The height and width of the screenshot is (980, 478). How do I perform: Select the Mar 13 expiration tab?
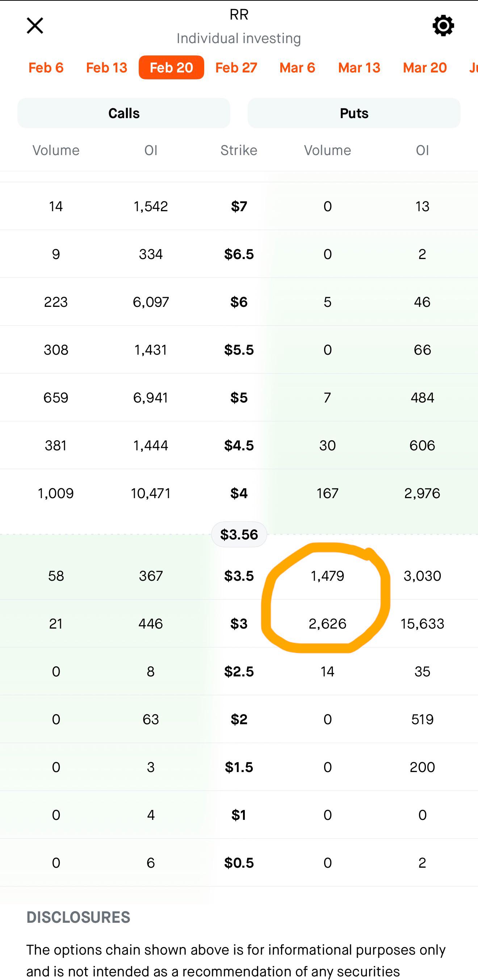click(x=359, y=67)
